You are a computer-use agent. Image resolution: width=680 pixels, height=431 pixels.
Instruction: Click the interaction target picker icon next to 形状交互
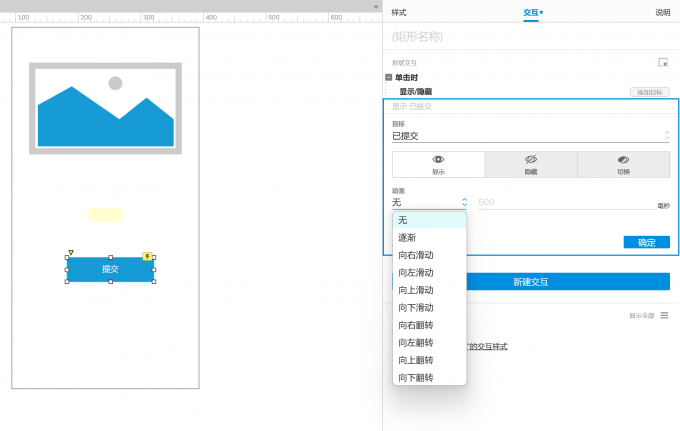663,62
